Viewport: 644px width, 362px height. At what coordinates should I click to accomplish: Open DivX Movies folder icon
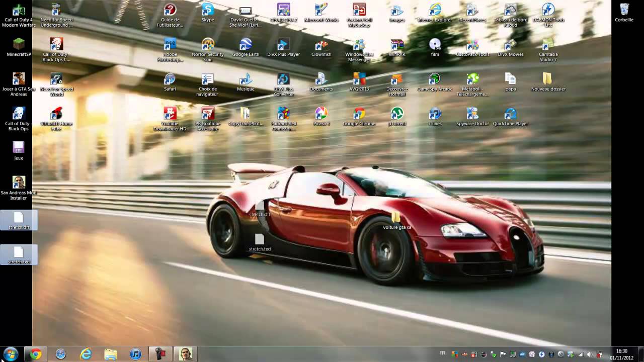tap(511, 48)
